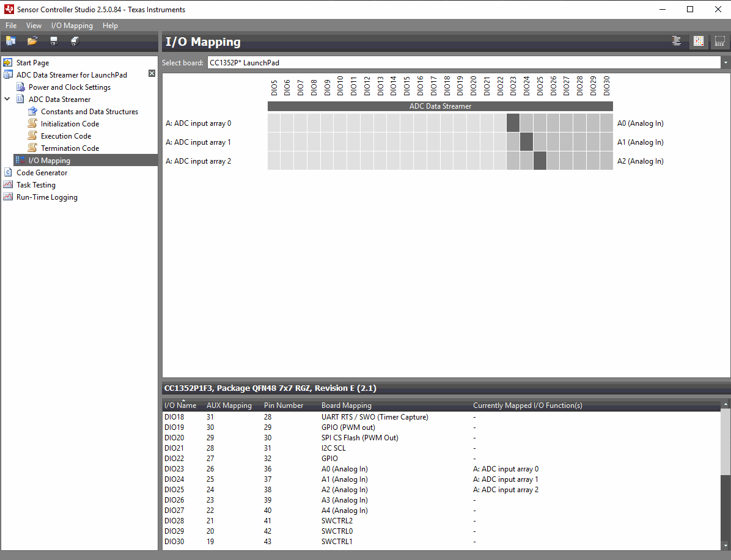The height and width of the screenshot is (560, 731).
Task: Switch to the list view icon in I/O Mapping header
Action: click(x=677, y=42)
